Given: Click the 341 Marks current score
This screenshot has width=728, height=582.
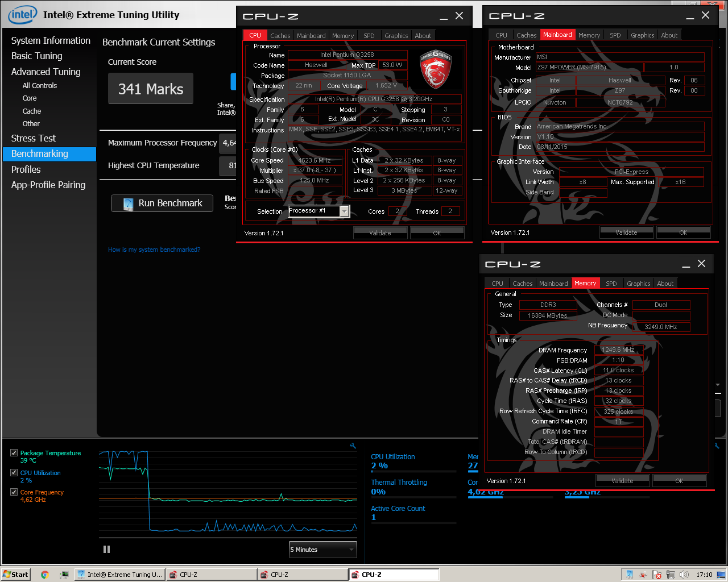Looking at the screenshot, I should (151, 89).
